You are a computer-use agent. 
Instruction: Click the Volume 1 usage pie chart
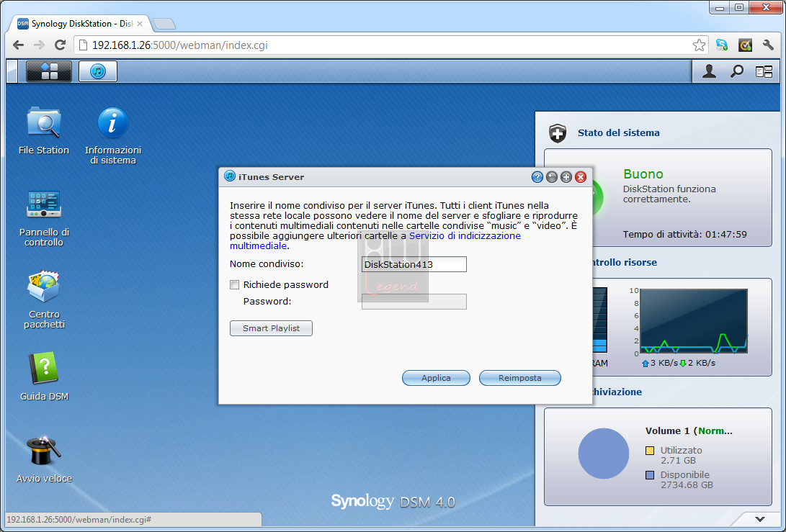click(x=604, y=454)
